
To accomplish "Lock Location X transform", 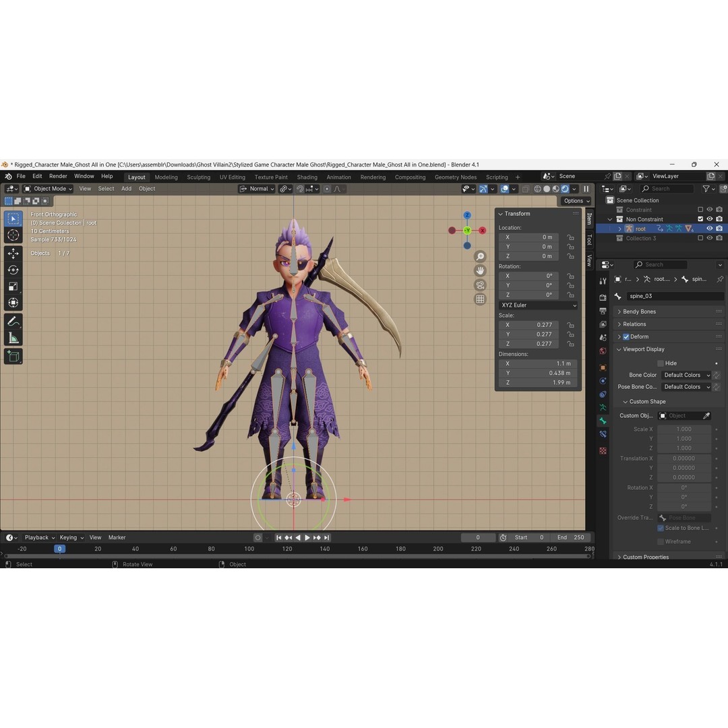I will point(570,237).
